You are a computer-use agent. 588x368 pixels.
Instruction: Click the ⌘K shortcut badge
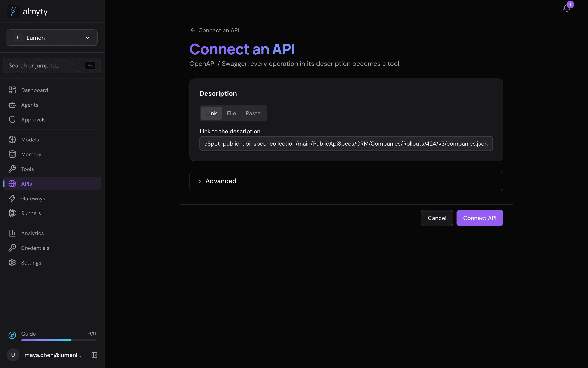tap(90, 65)
